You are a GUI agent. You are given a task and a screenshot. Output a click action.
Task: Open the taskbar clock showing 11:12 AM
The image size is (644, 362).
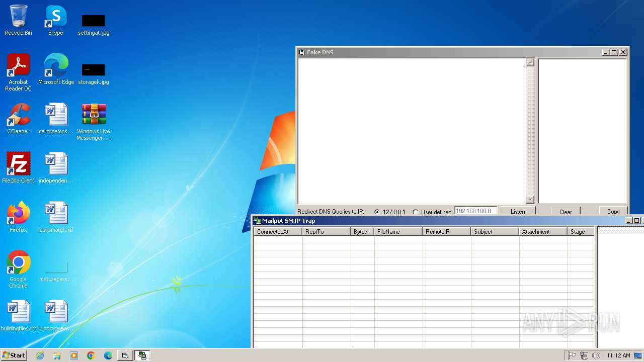click(618, 355)
